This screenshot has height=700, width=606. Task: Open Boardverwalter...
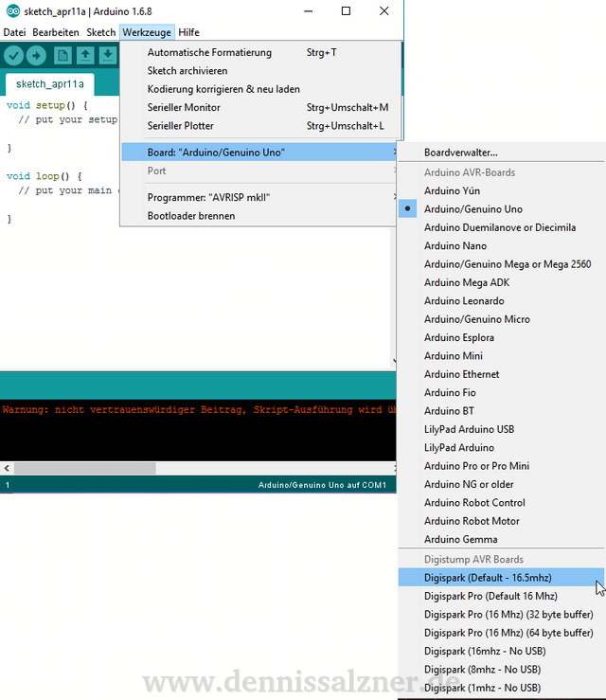pyautogui.click(x=502, y=153)
